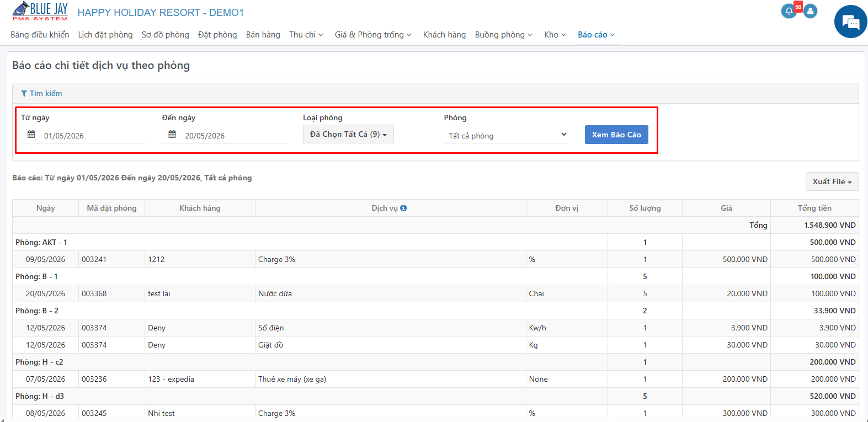Open the Loại phòng multi-select dropdown
The image size is (868, 422).
click(x=348, y=134)
